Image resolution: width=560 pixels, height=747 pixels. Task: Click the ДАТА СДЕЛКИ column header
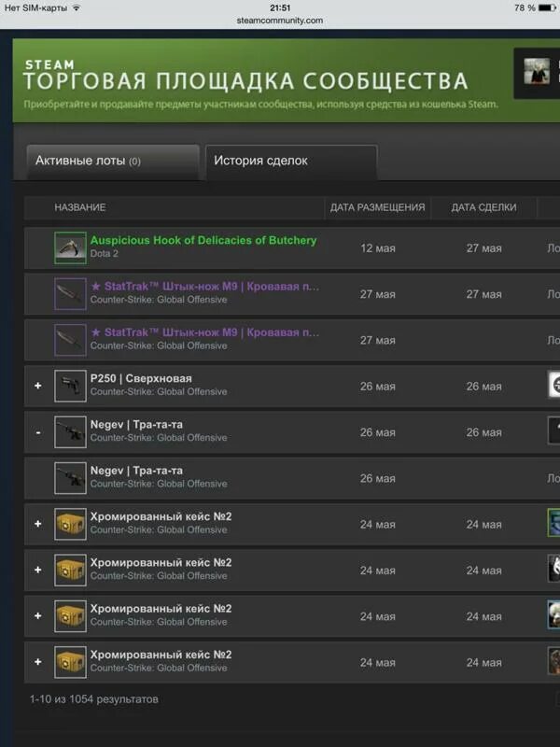coord(483,207)
